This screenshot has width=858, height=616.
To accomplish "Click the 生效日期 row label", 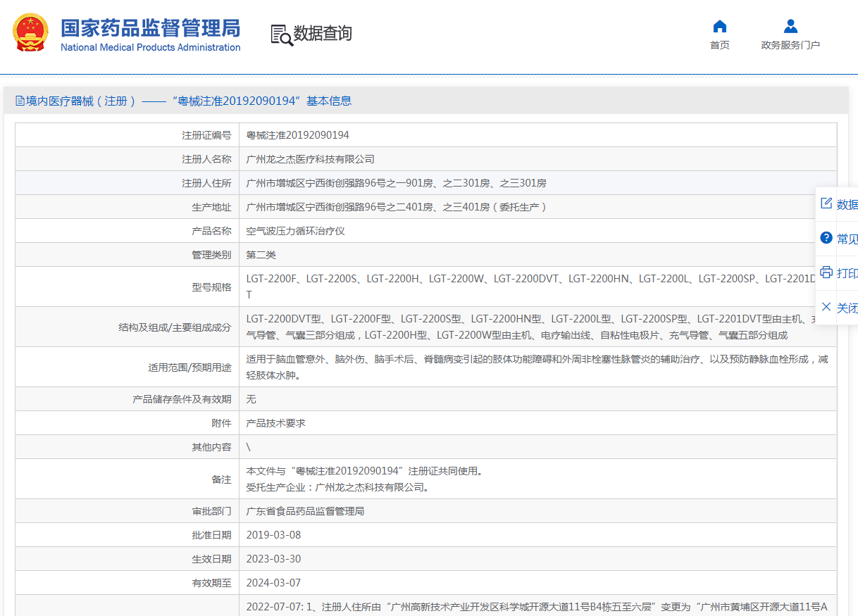I will pyautogui.click(x=211, y=559).
